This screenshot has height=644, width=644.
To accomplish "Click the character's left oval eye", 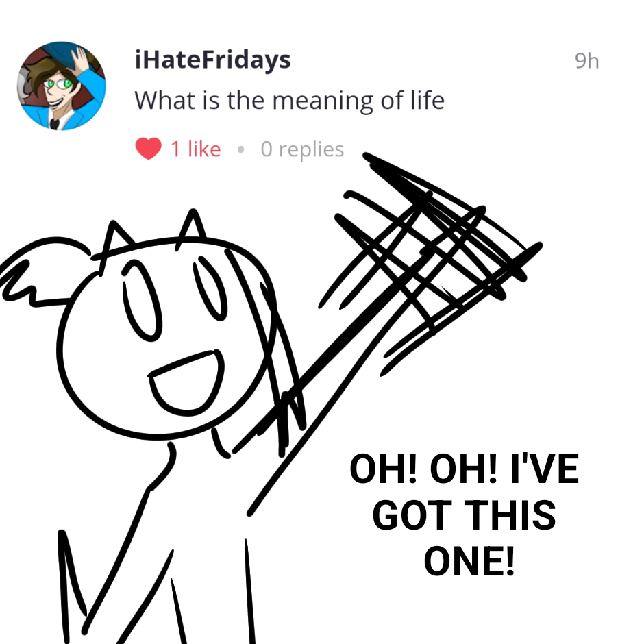I will (x=140, y=303).
